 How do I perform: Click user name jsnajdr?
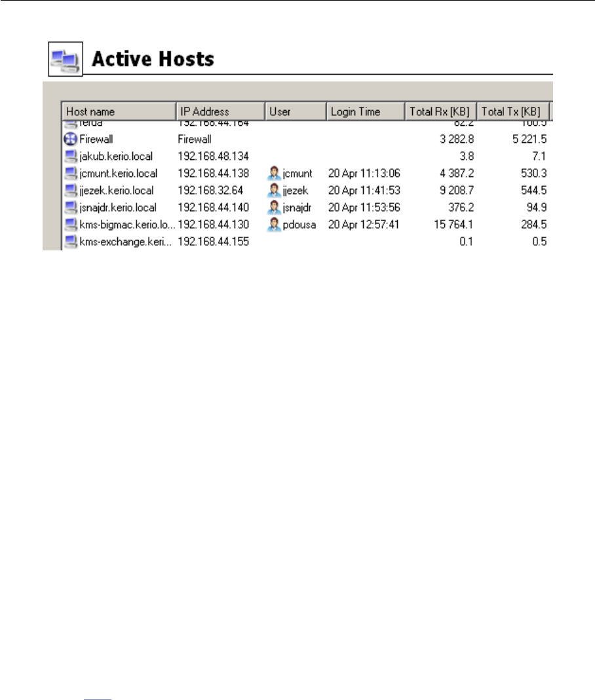click(297, 208)
